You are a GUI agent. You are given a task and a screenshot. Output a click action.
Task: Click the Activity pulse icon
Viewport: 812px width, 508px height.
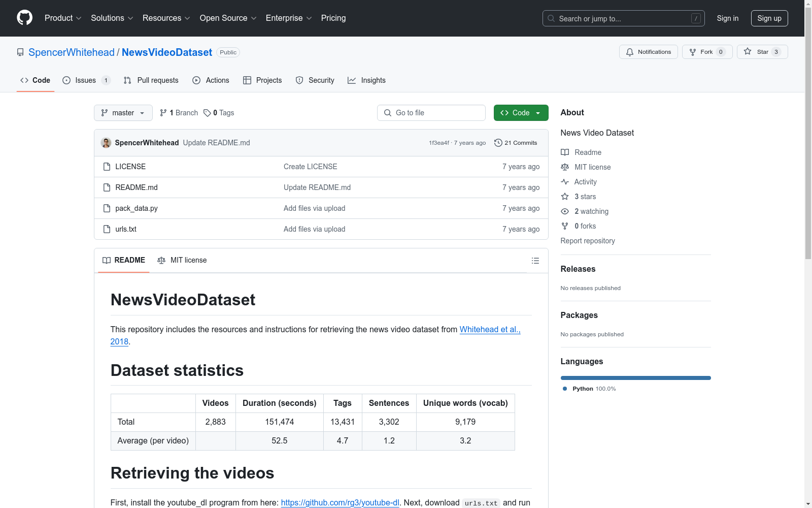pyautogui.click(x=565, y=182)
